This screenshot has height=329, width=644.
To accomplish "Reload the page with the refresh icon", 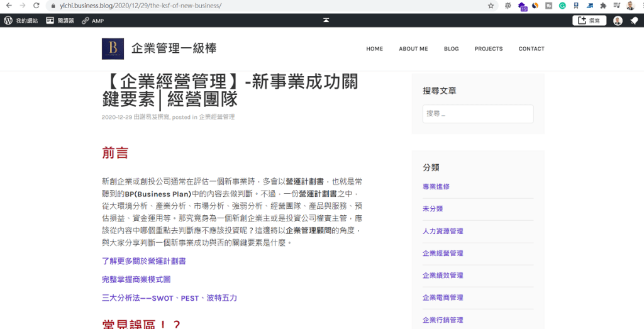I will pyautogui.click(x=36, y=6).
